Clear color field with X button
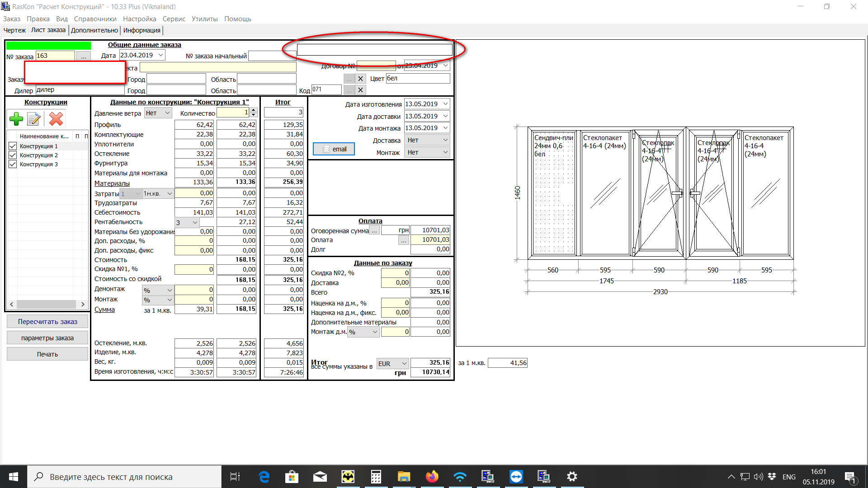 pyautogui.click(x=360, y=79)
